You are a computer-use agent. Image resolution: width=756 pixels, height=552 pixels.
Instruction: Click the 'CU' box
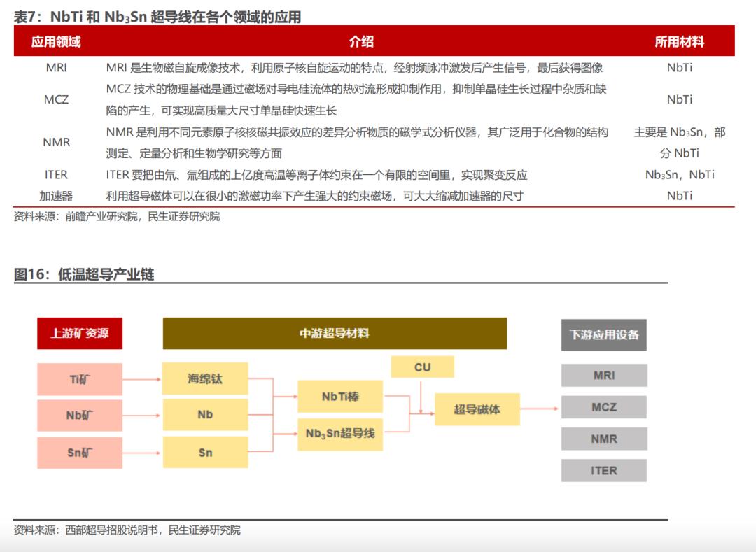point(422,367)
